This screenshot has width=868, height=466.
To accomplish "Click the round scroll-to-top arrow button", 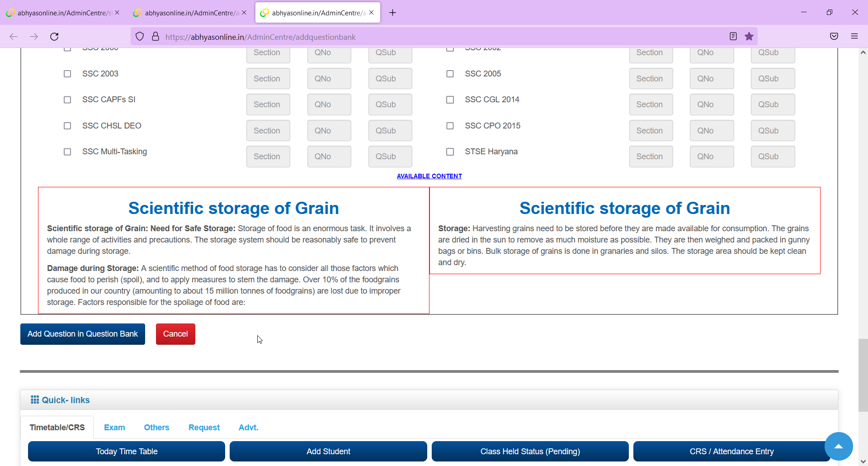I will [839, 446].
